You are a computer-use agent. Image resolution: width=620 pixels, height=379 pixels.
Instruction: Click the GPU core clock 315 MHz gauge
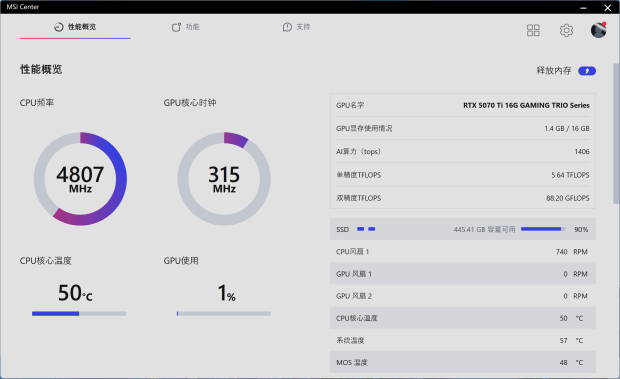[224, 179]
